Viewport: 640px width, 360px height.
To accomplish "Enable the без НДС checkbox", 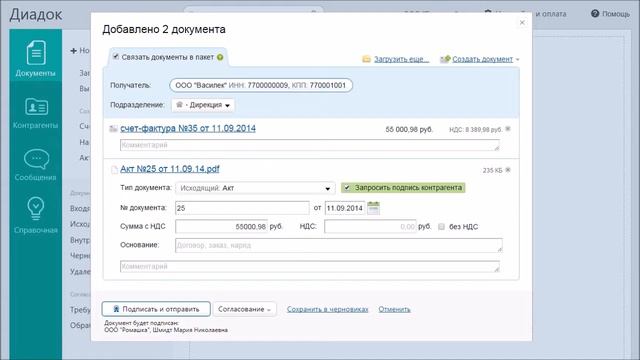I will [x=441, y=227].
